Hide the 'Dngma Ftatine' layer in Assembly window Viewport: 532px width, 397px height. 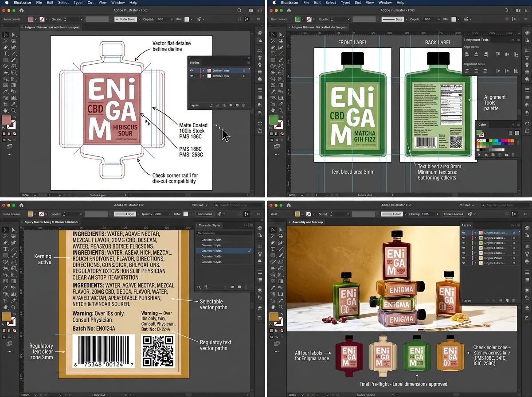click(464, 248)
